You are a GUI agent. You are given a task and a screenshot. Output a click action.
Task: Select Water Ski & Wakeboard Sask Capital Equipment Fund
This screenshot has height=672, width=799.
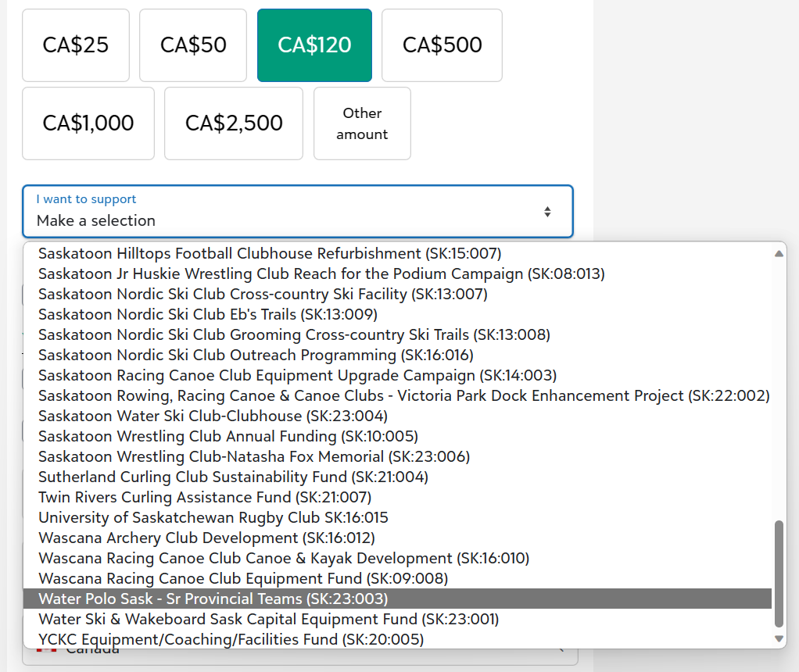[397, 619]
